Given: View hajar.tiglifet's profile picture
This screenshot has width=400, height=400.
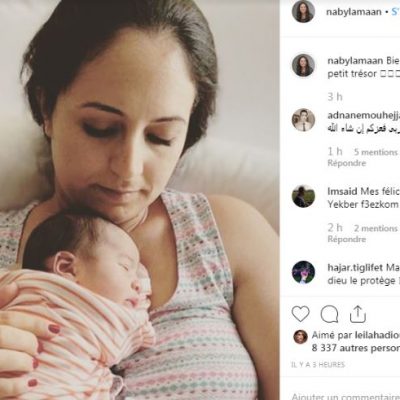Looking at the screenshot, I should [x=303, y=272].
